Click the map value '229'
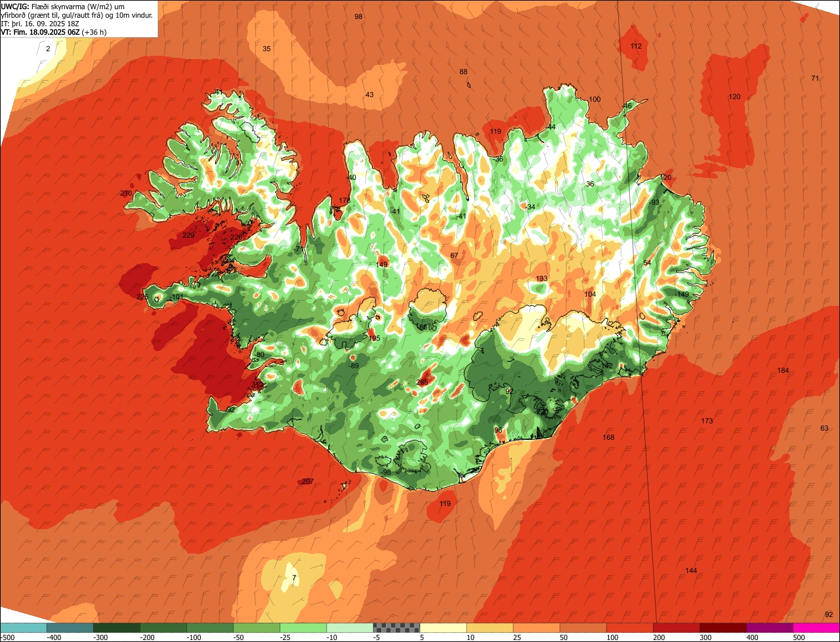The width and height of the screenshot is (840, 642). [x=188, y=235]
